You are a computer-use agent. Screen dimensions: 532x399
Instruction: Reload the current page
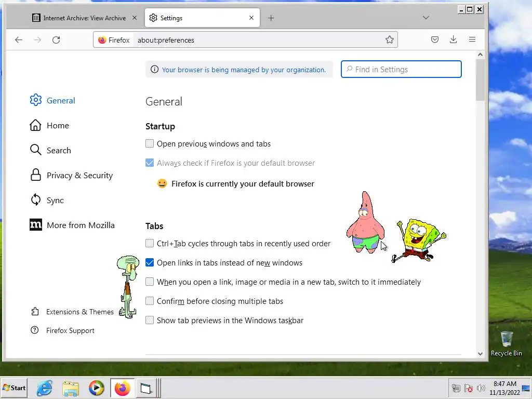coord(56,39)
